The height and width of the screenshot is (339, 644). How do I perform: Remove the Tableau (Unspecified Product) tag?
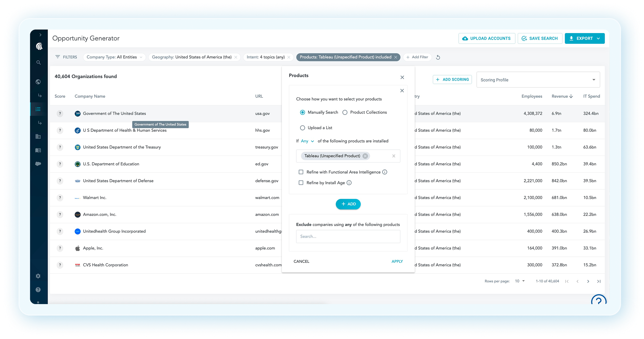click(x=365, y=156)
